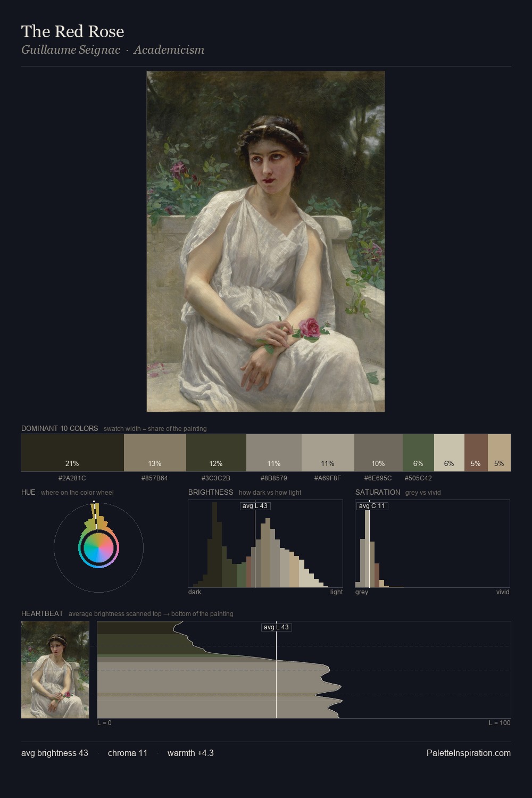Click the hex label #857B64
The width and height of the screenshot is (532, 798).
tap(155, 478)
